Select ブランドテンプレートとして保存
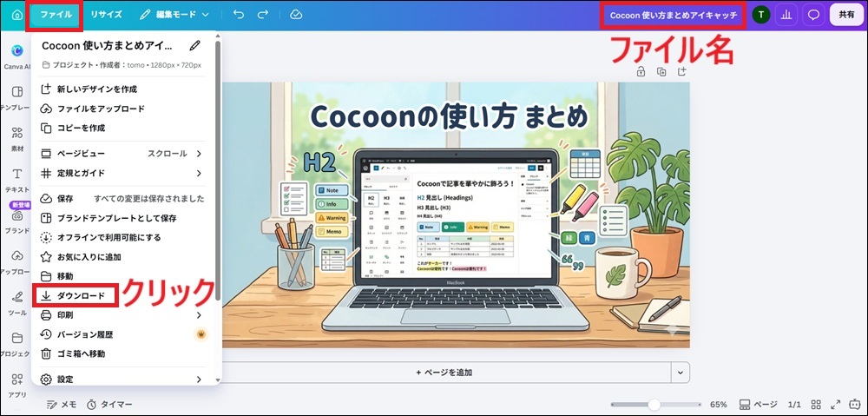The image size is (868, 416). [123, 218]
